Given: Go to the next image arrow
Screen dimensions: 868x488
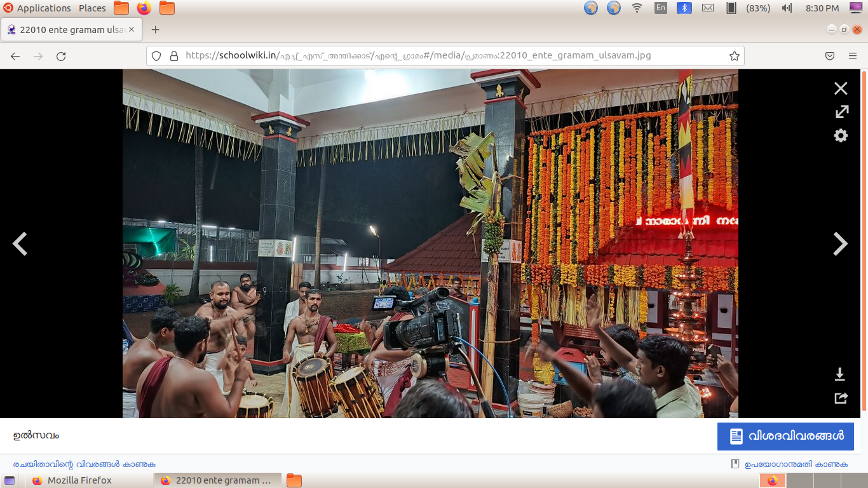Looking at the screenshot, I should pos(840,244).
